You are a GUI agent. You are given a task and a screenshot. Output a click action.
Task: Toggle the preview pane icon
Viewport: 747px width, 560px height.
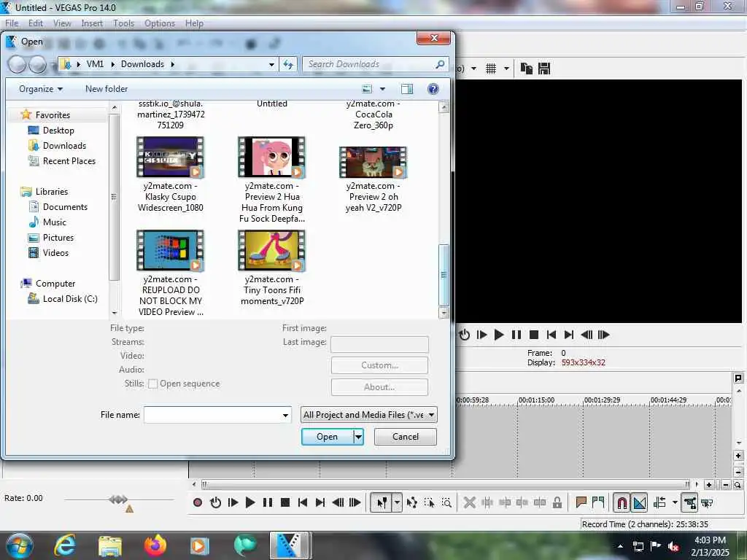407,89
